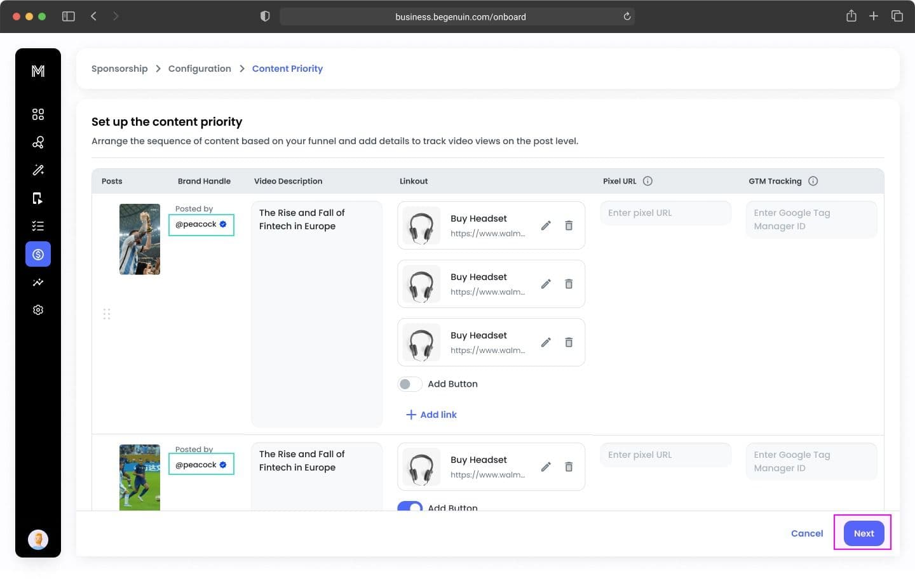The height and width of the screenshot is (588, 915).
Task: Click the Safari back arrow
Action: [93, 17]
